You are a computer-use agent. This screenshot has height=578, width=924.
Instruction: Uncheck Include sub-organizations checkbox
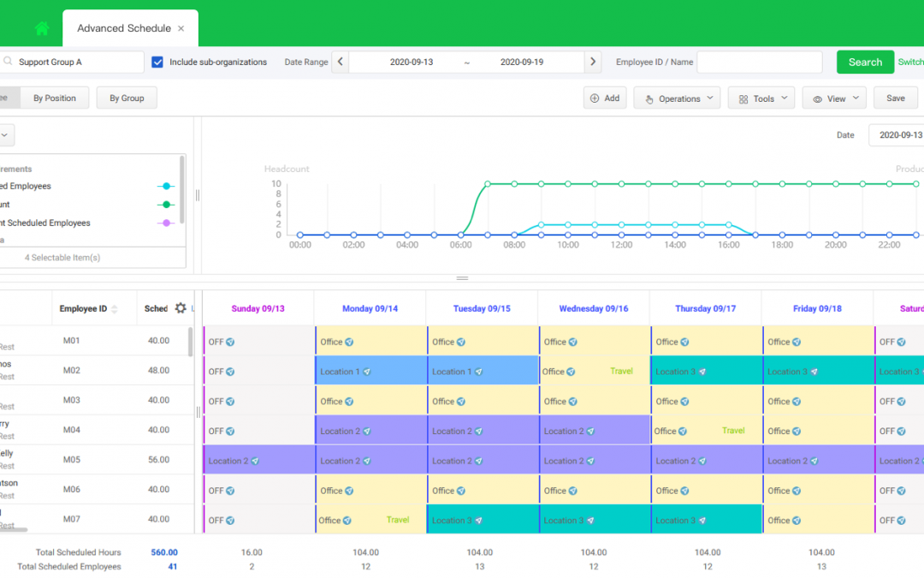[157, 62]
